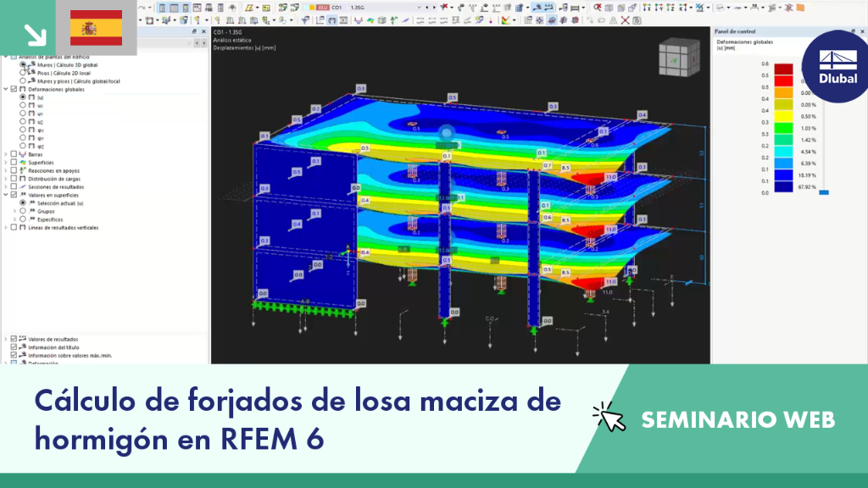Click the view orientation cube in the viewport
Screen dimensions: 868x488
(x=679, y=58)
